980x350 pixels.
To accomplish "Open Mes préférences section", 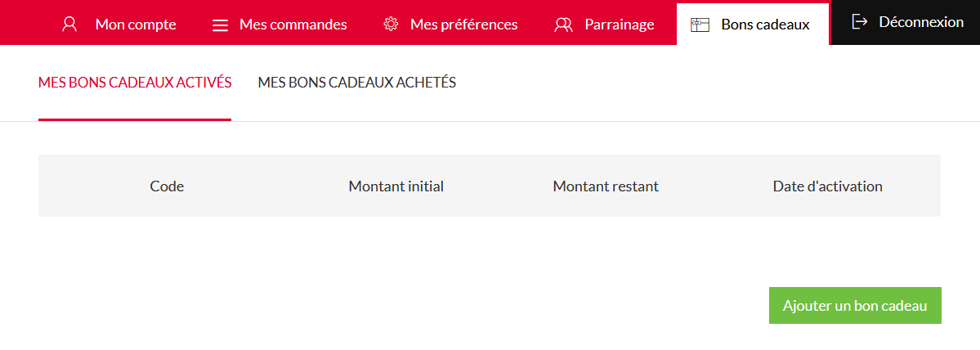I will click(463, 25).
